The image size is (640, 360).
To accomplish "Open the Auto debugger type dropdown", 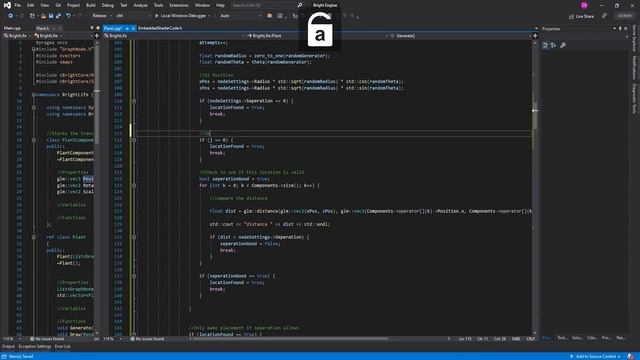I will click(241, 16).
